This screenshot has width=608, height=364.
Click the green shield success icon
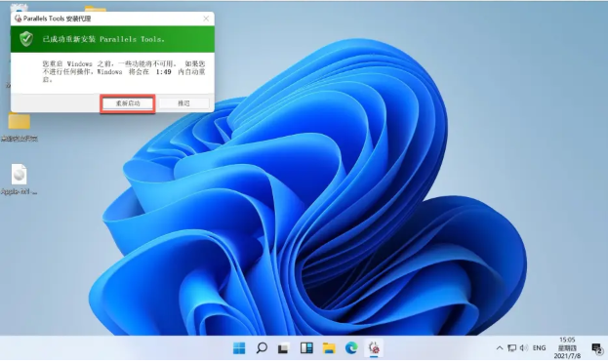coord(26,39)
